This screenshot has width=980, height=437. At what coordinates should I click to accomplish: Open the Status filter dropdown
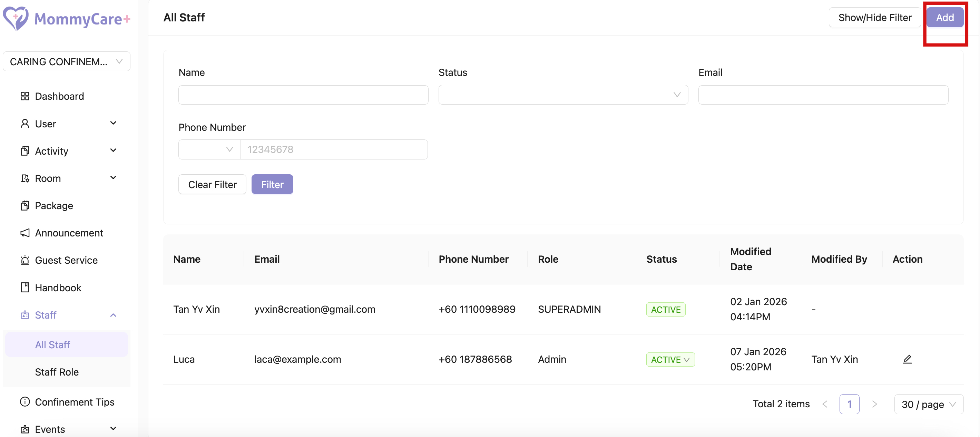tap(563, 95)
